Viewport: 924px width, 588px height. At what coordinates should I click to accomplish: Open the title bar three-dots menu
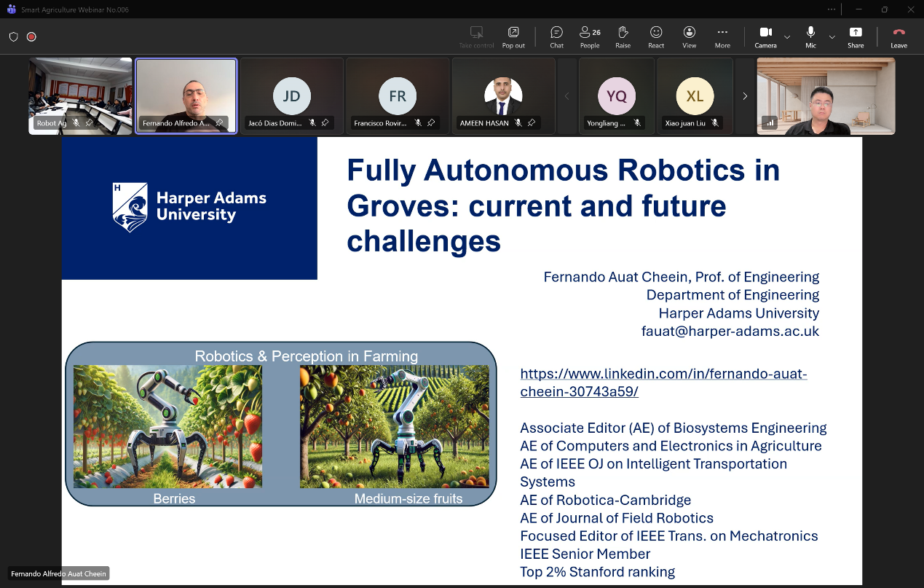[832, 9]
